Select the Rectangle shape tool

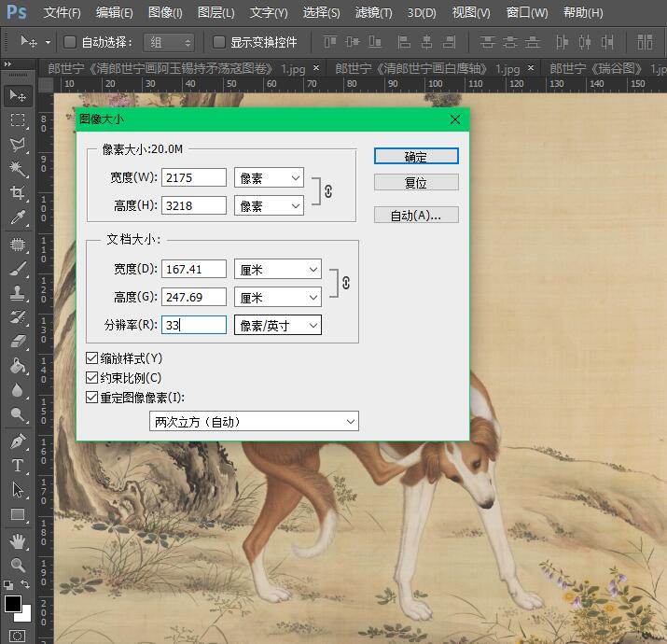click(18, 514)
